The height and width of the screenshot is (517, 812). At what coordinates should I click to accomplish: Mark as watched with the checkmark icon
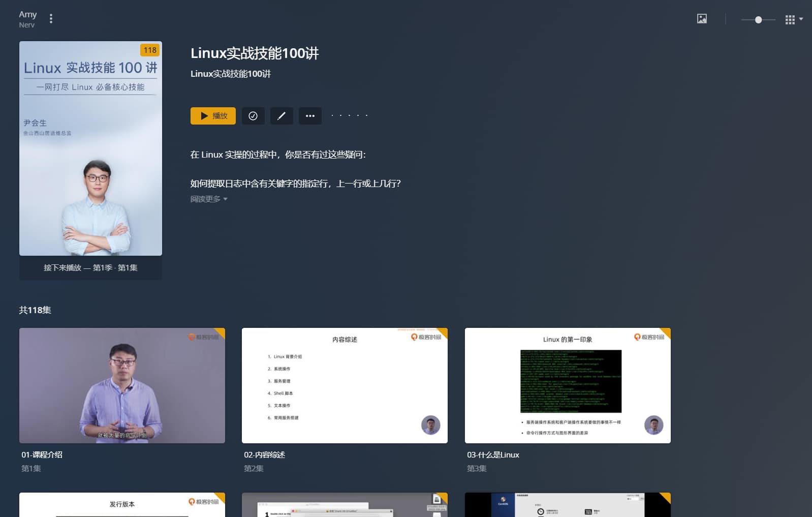coord(253,116)
